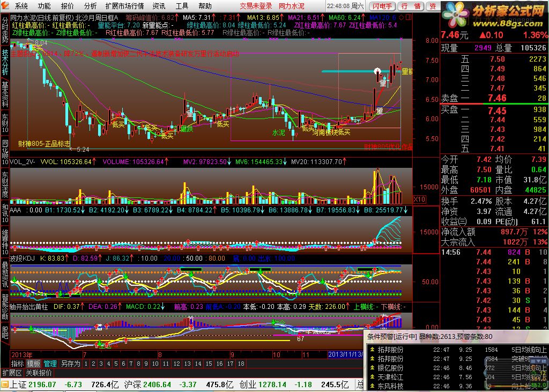Click the red diamond icon above the chart
549x392 pixels.
[402, 17]
